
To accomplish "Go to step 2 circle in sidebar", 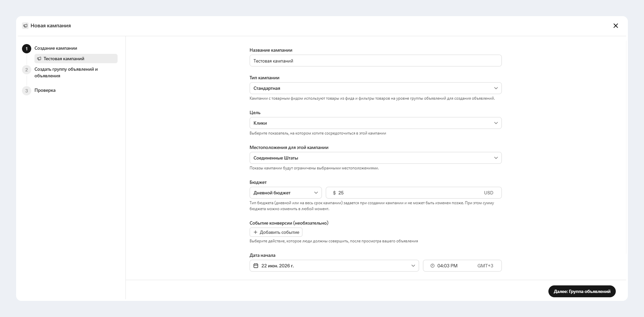I will (x=27, y=70).
